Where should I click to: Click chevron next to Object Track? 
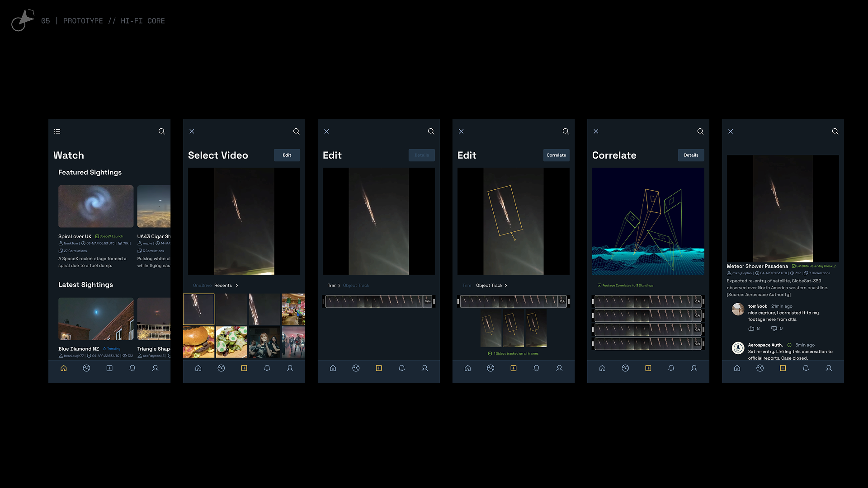pos(506,286)
